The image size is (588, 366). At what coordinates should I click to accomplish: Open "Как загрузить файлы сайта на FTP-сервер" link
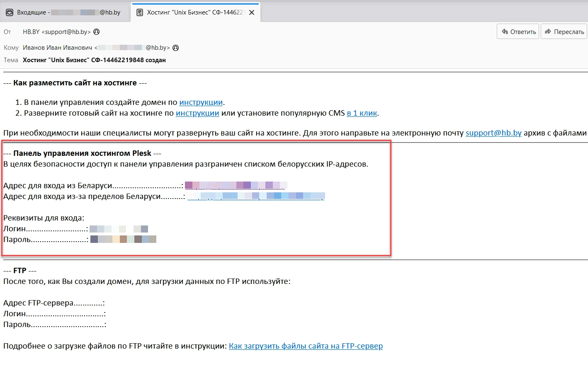[306, 346]
